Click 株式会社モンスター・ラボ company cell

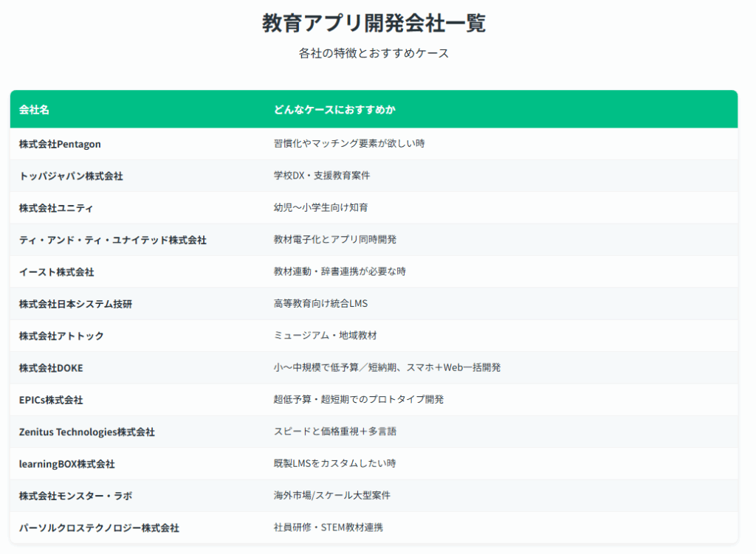(75, 496)
